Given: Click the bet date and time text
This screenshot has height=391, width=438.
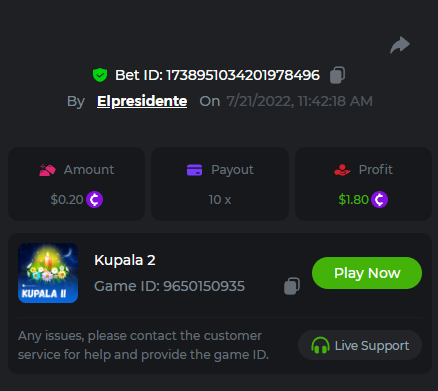Looking at the screenshot, I should click(299, 101).
